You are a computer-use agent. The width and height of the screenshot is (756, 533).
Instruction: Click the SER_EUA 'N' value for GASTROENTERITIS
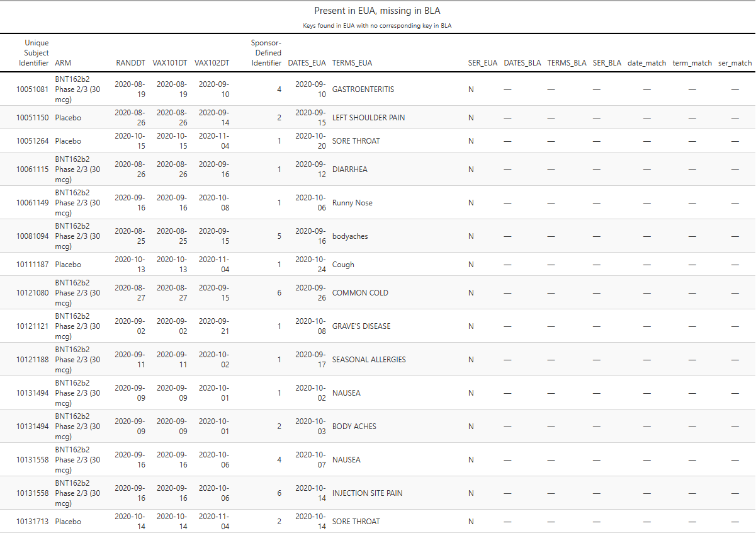click(x=471, y=89)
